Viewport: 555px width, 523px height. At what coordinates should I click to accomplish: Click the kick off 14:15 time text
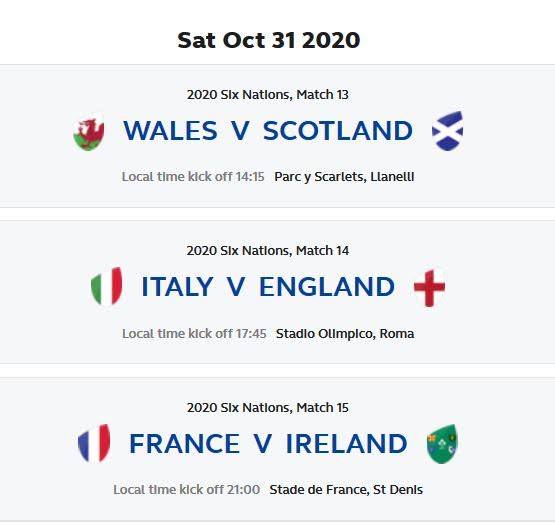[193, 177]
